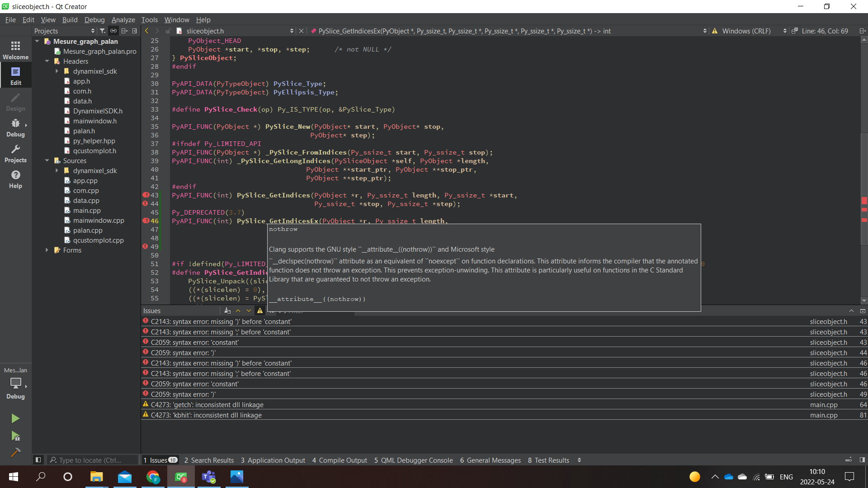This screenshot has width=868, height=488.
Task: Open Mesure_graph_palan.pro file
Action: 99,51
